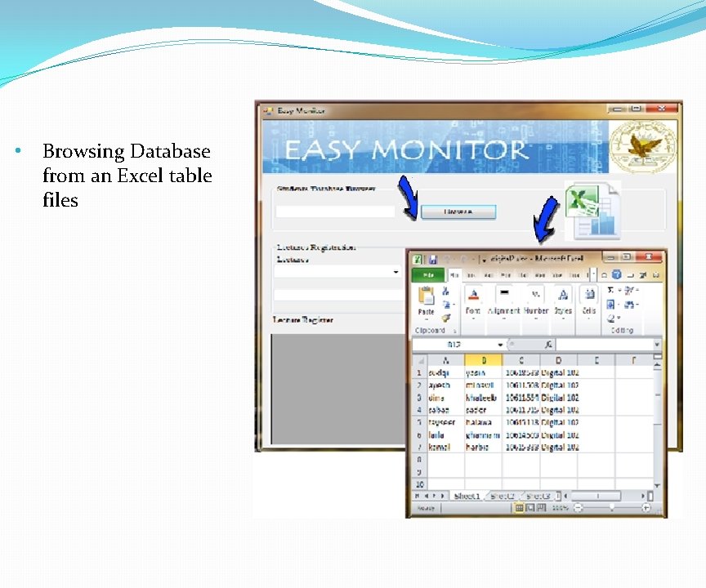The height and width of the screenshot is (588, 706).
Task: Click the Excel Help question mark icon
Action: point(617,274)
